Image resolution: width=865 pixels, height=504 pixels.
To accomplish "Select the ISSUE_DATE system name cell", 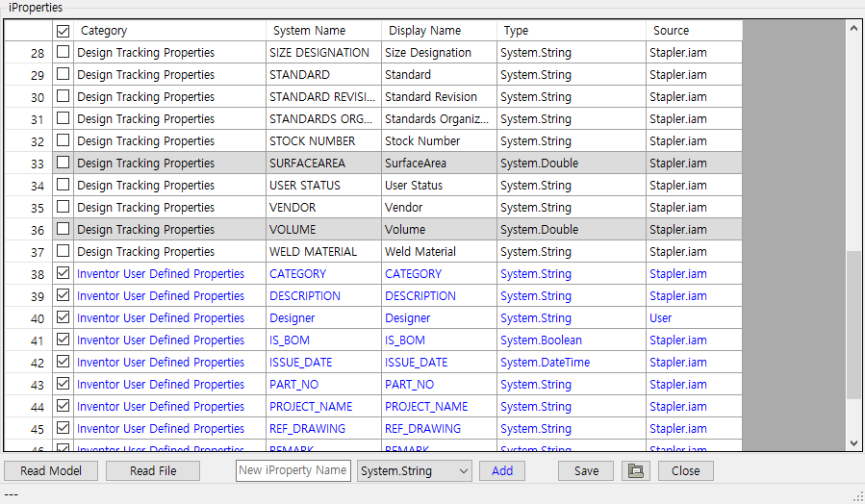I will pyautogui.click(x=322, y=363).
